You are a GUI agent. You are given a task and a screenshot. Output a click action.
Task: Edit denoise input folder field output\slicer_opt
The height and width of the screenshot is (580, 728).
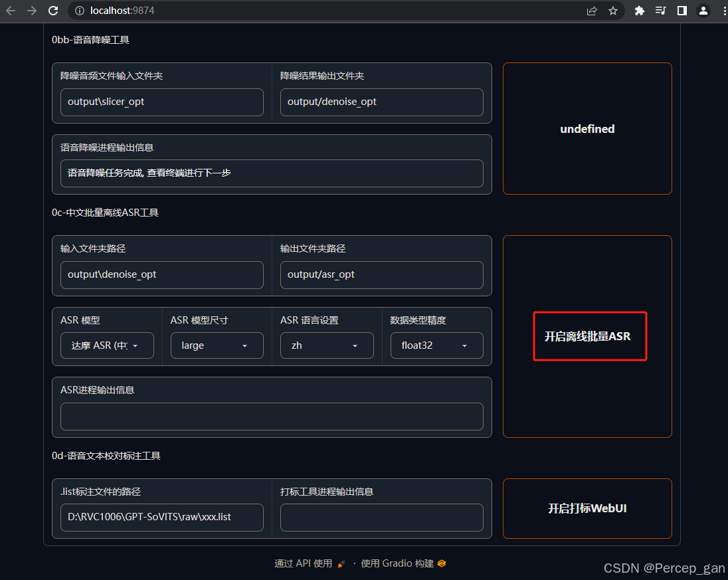161,102
